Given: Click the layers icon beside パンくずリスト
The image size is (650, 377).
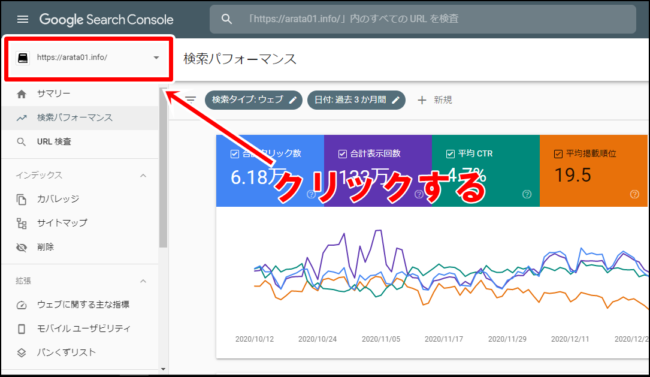Looking at the screenshot, I should tap(22, 353).
